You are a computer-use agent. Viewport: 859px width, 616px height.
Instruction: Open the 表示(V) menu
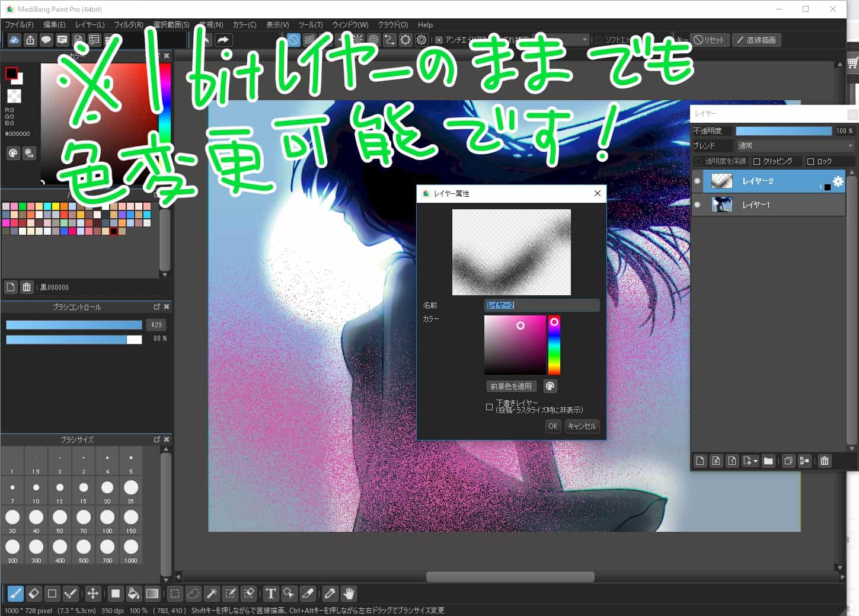[277, 25]
